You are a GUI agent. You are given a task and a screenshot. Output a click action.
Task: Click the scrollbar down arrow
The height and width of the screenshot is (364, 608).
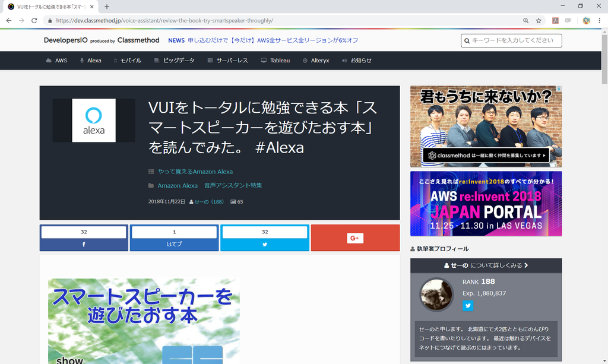tap(604, 361)
